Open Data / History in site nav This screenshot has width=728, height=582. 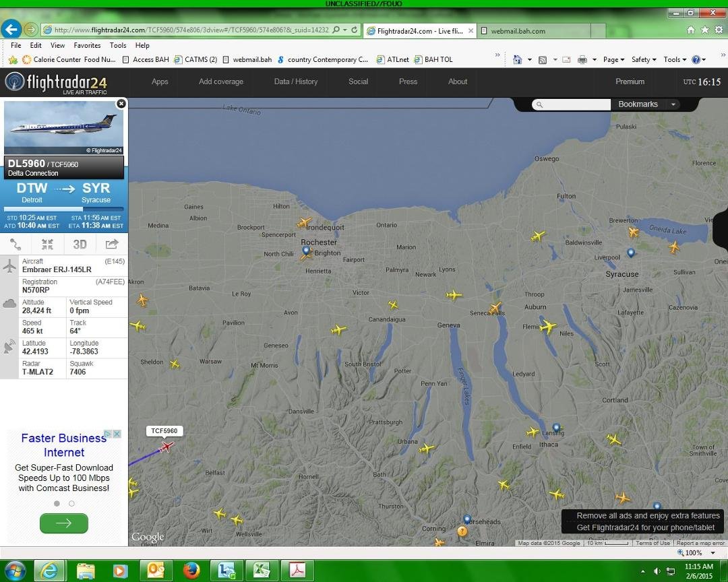pos(296,82)
